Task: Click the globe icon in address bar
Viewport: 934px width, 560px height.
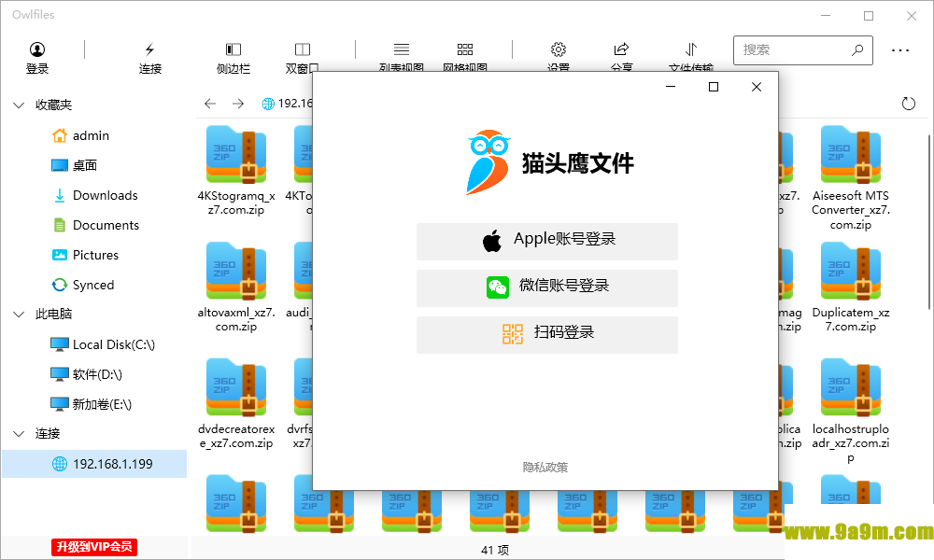Action: (268, 104)
